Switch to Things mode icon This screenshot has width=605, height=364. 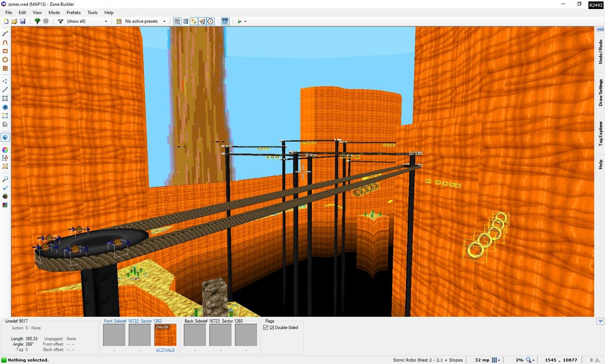pyautogui.click(x=5, y=107)
